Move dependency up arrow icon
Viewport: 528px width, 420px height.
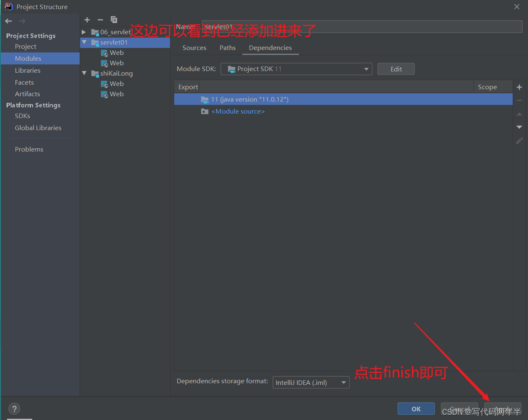point(519,114)
